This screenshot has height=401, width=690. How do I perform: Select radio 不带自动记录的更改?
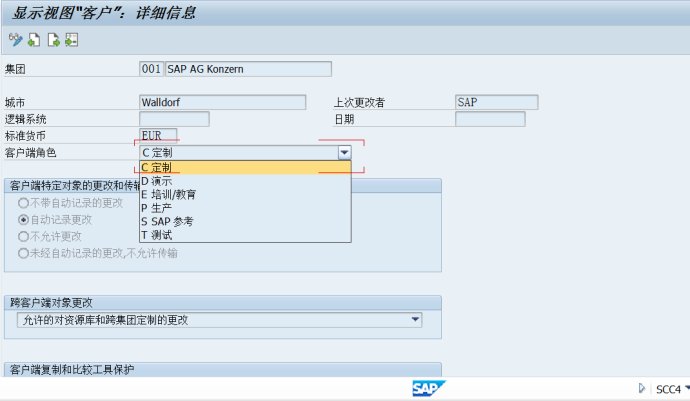23,203
